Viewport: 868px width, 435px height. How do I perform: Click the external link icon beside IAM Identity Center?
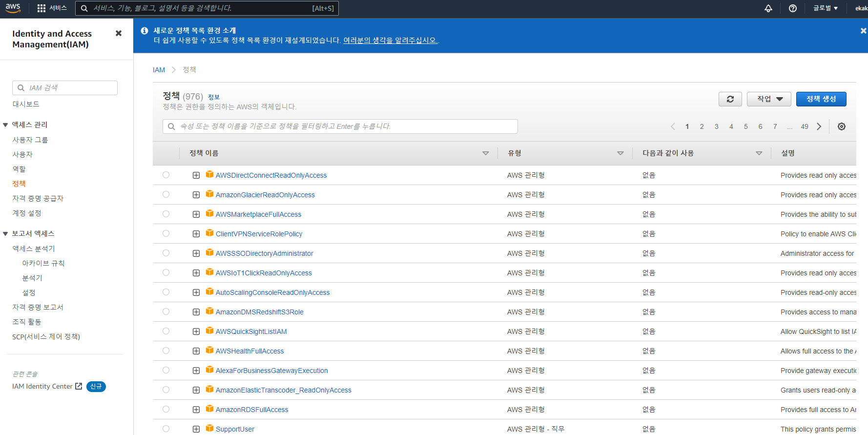[x=79, y=386]
